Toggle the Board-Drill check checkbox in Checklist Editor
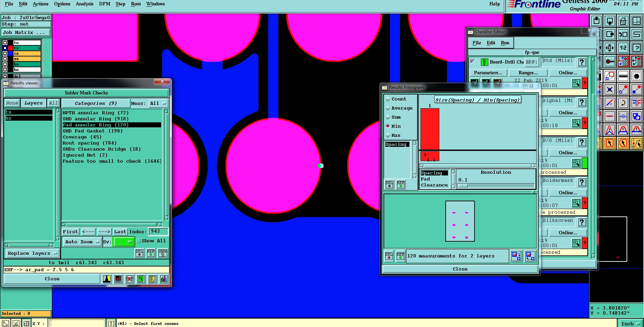Viewport: 644px width, 327px height. click(473, 61)
